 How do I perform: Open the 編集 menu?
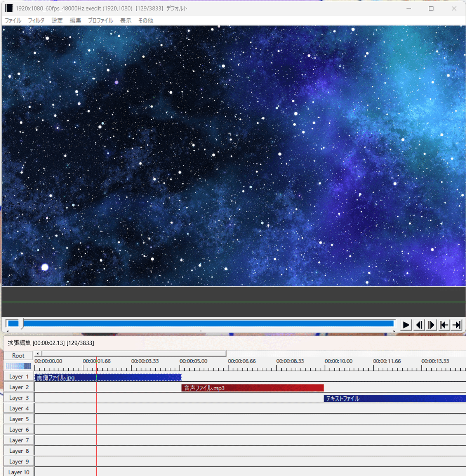pos(75,21)
